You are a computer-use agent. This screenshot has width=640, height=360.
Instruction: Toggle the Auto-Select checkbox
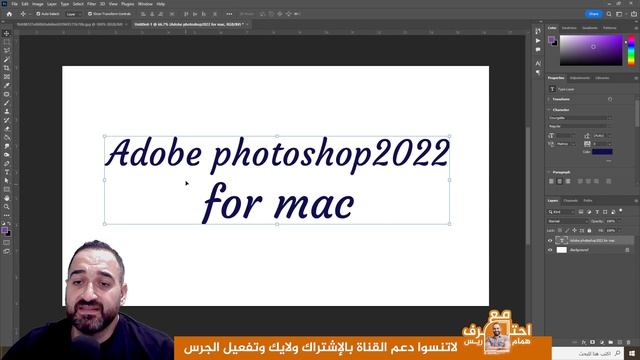click(x=38, y=14)
